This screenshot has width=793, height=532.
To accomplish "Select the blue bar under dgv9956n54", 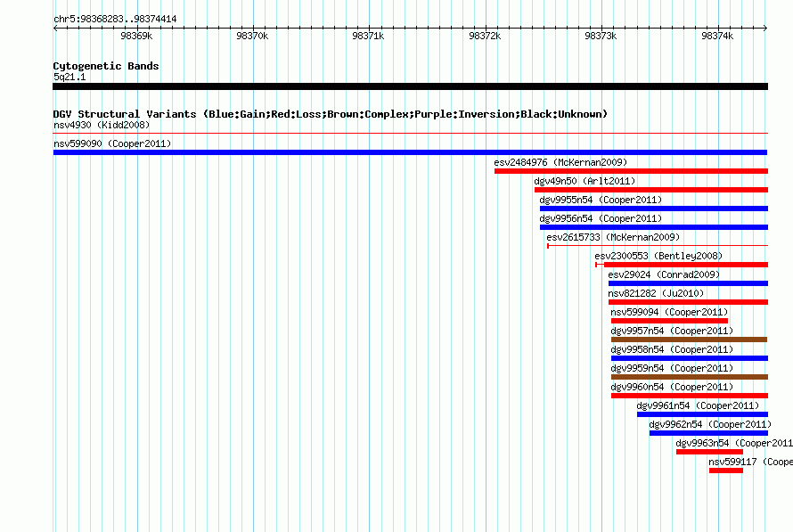I will pyautogui.click(x=654, y=227).
